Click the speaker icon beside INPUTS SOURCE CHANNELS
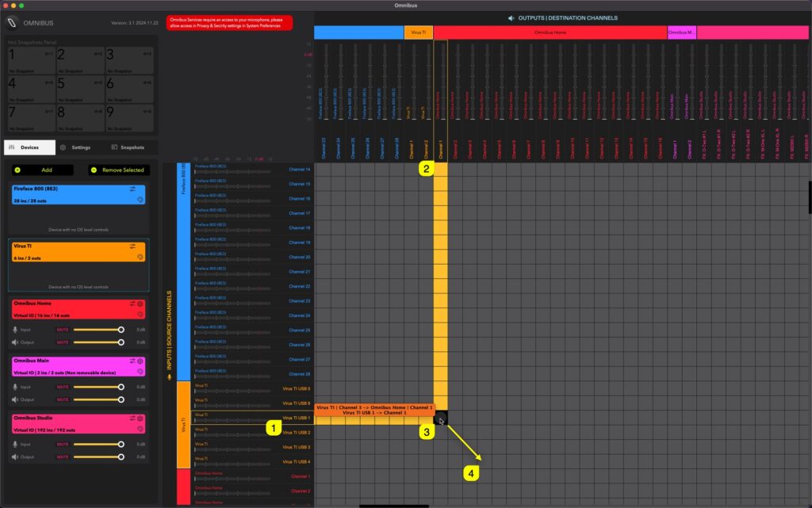Screen dimensions: 812x508 click(x=168, y=376)
